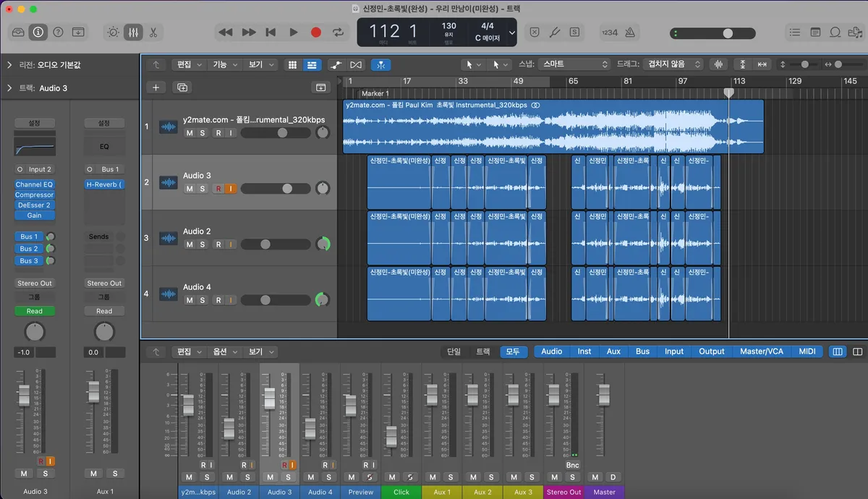The image size is (868, 499).
Task: Open the Library panel icon
Action: (19, 32)
